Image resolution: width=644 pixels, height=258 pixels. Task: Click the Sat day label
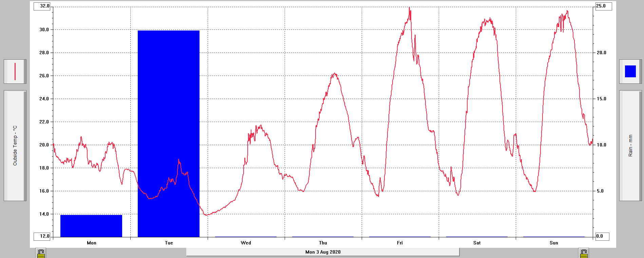click(x=477, y=243)
